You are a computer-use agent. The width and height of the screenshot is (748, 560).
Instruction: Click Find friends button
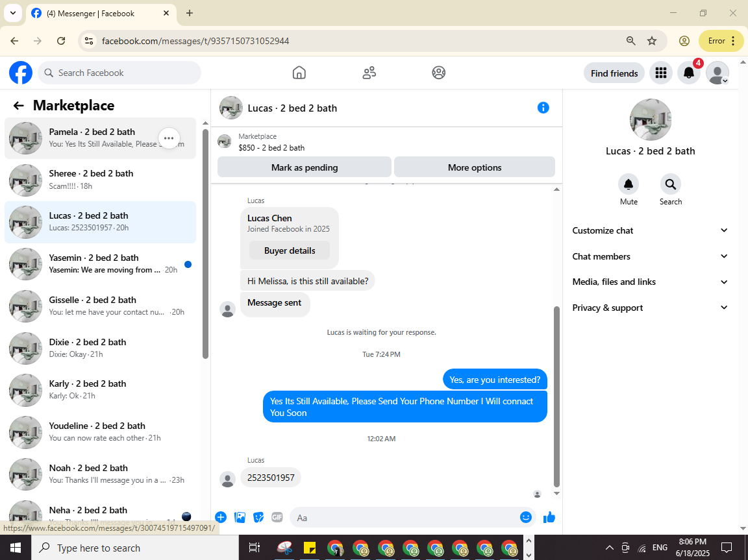click(614, 73)
